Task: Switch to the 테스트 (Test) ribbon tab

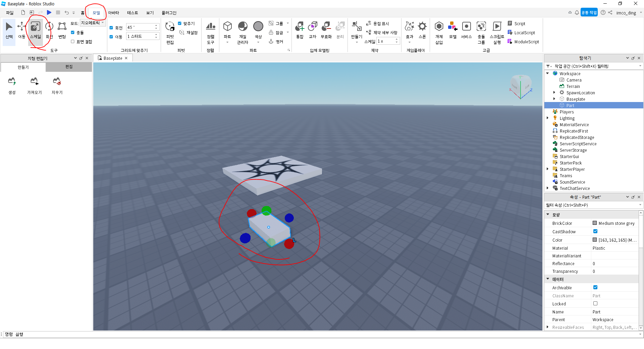Action: click(x=132, y=13)
